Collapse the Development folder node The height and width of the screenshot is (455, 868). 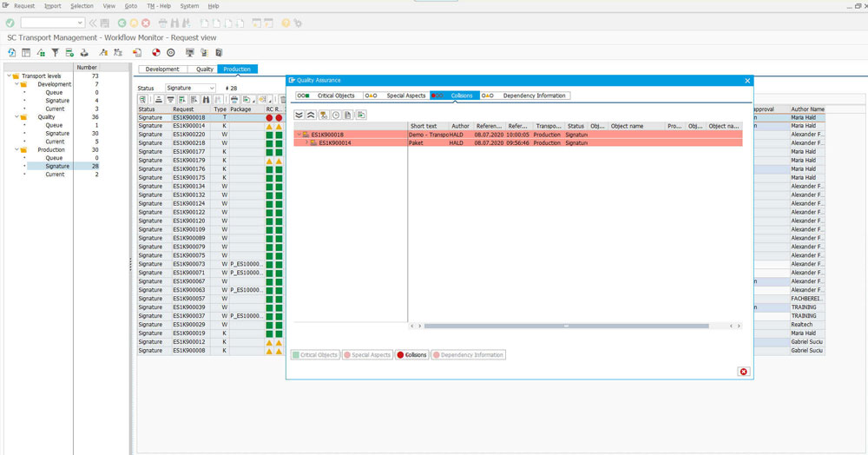16,84
